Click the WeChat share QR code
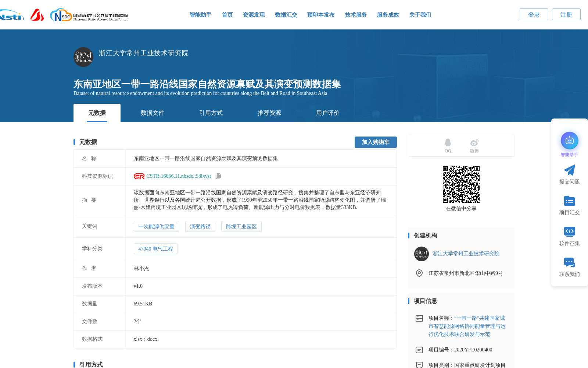588x368 pixels. tap(461, 184)
